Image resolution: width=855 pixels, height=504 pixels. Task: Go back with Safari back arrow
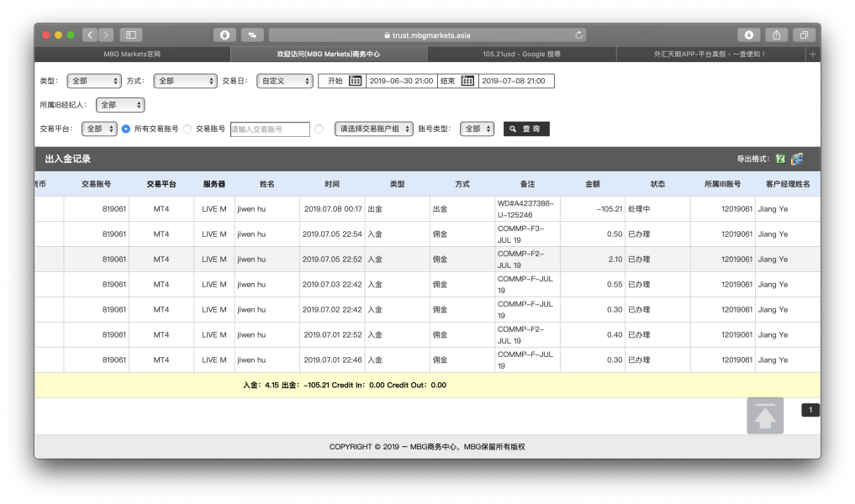click(x=90, y=35)
